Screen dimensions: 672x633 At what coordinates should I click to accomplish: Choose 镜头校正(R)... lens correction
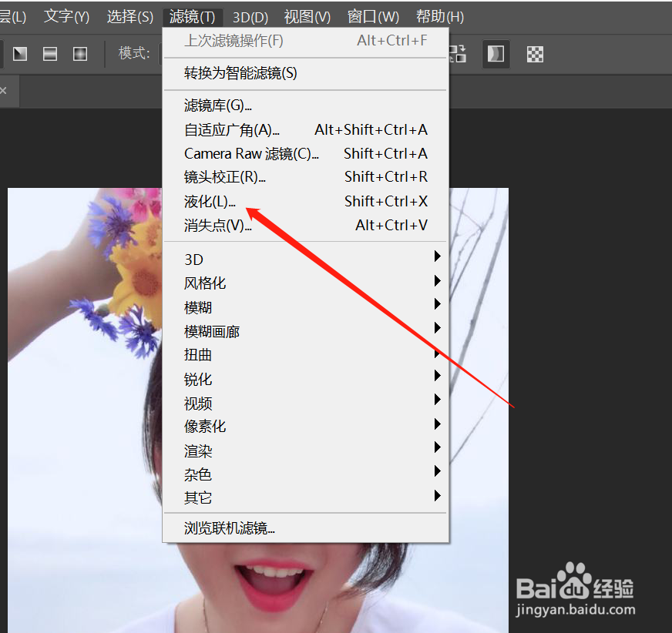pyautogui.click(x=306, y=177)
